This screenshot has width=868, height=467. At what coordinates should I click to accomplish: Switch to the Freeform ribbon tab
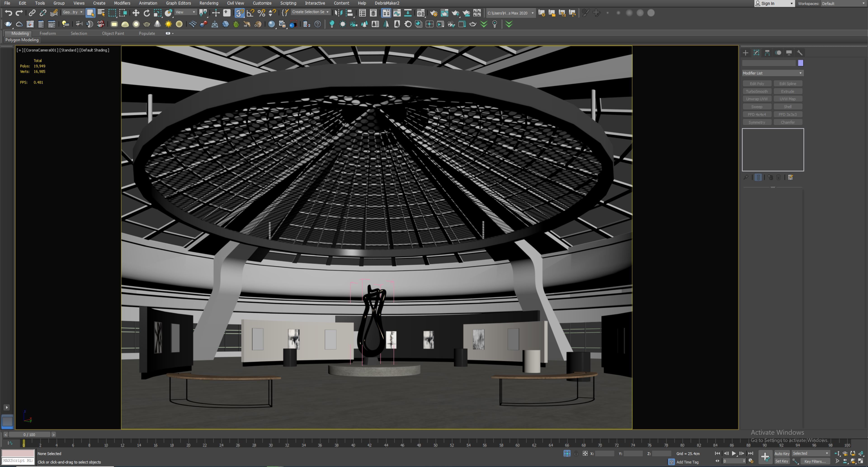point(47,33)
